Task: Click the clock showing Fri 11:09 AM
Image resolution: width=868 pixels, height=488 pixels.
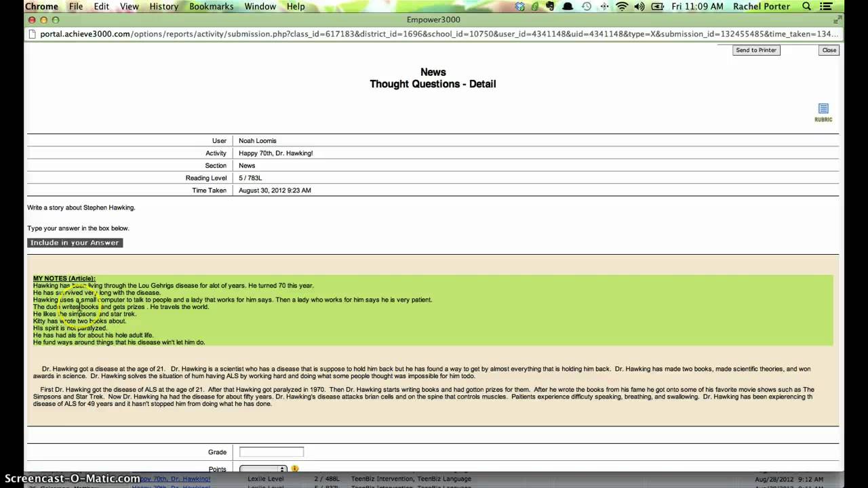Action: [698, 6]
